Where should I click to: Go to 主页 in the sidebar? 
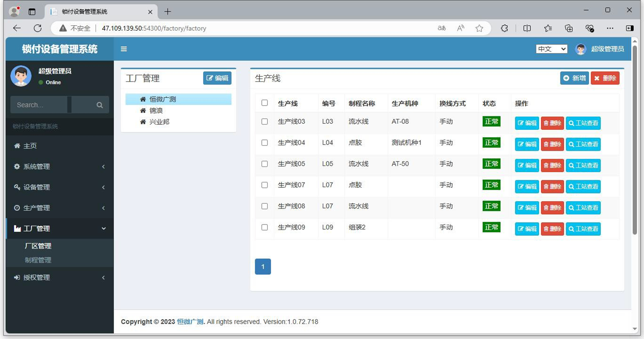click(30, 146)
